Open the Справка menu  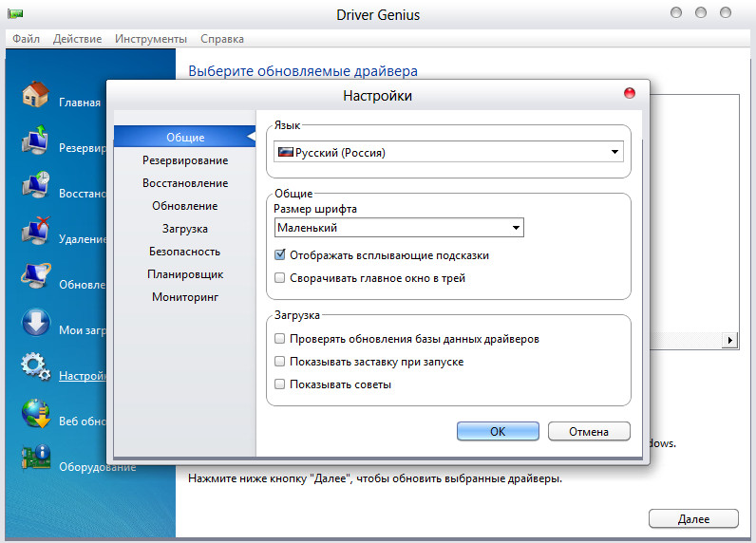222,39
